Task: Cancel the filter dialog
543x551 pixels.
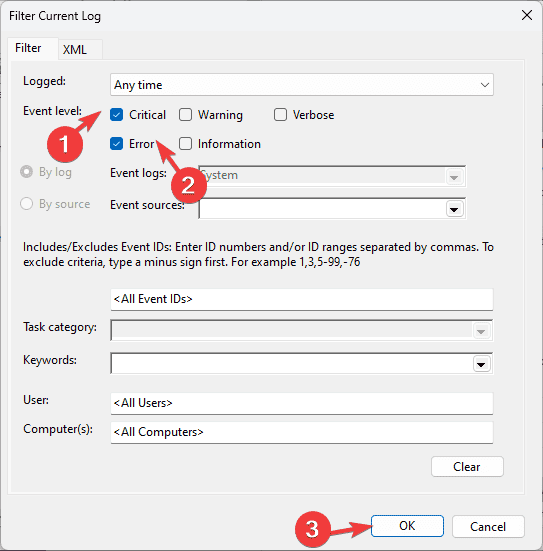Action: tap(488, 526)
